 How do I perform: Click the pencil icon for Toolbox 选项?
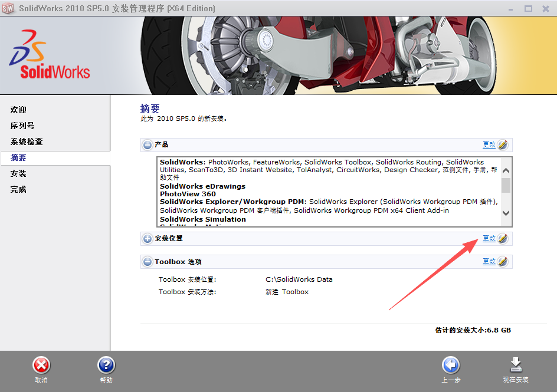(x=502, y=261)
